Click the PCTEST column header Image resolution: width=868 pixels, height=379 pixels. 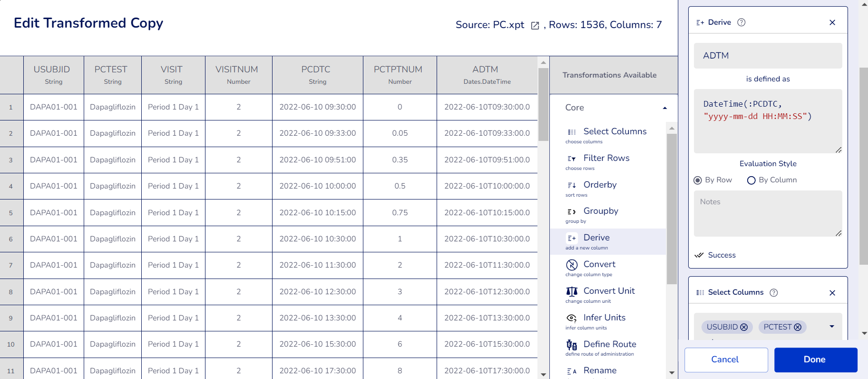tap(113, 75)
